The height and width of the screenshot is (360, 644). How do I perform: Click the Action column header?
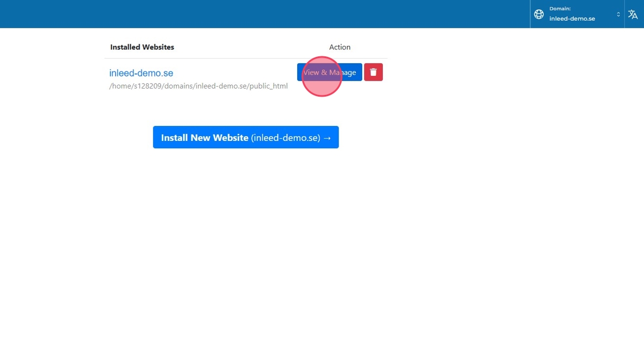[x=339, y=47]
